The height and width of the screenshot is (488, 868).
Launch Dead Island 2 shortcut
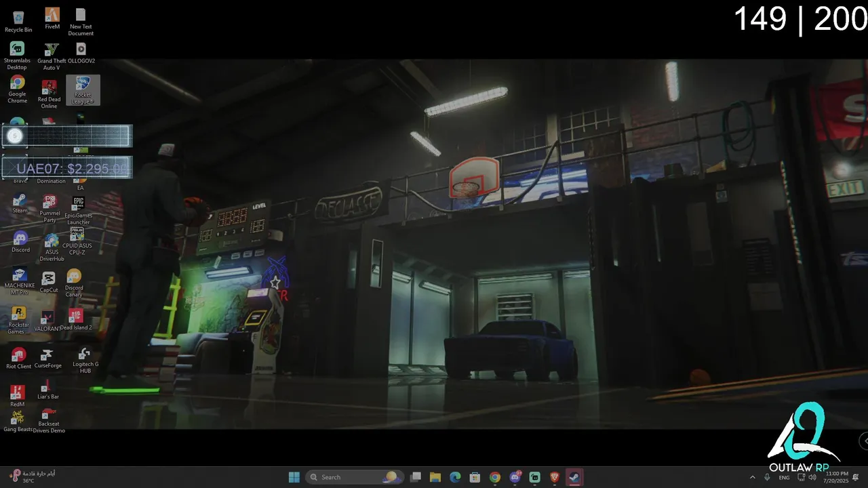(x=76, y=320)
